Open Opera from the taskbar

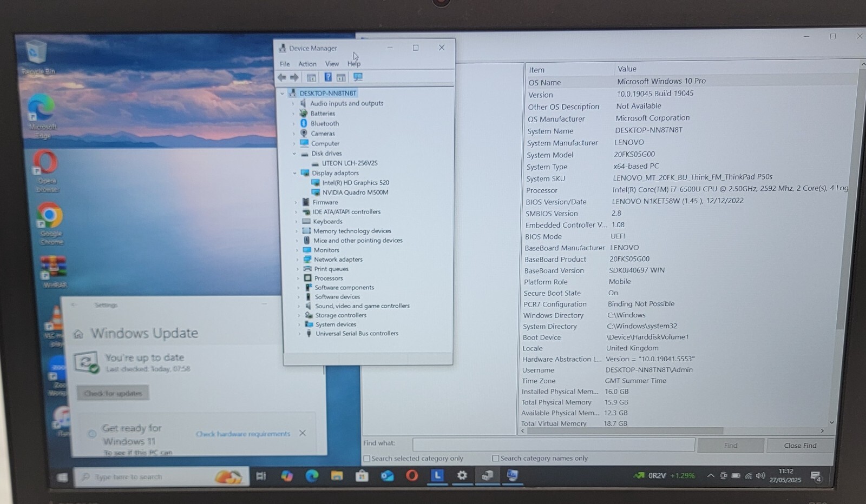click(x=412, y=476)
